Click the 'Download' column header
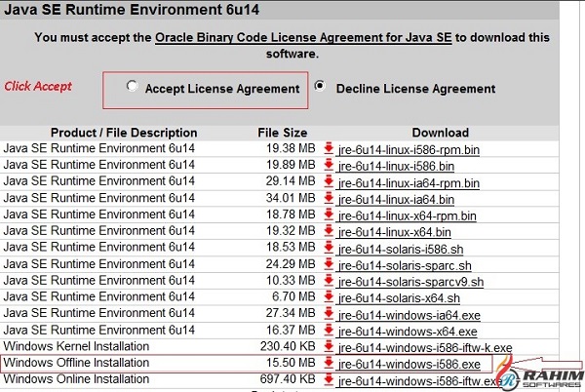 [441, 133]
